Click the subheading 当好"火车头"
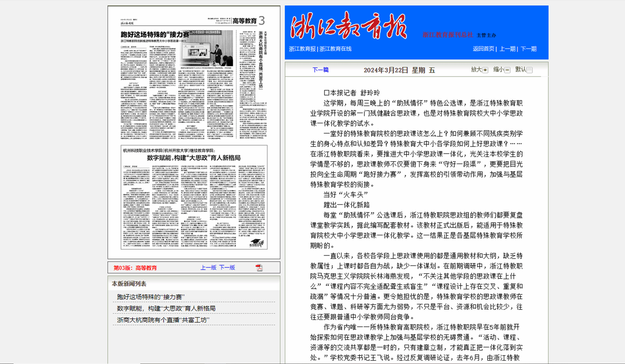 tap(346, 195)
